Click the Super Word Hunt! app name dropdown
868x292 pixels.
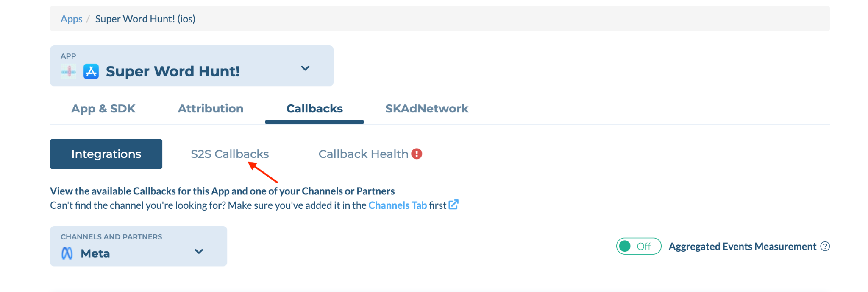point(192,66)
